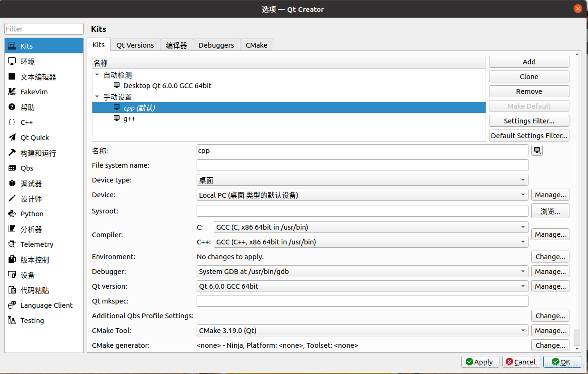588x374 pixels.
Task: Select the Kits category icon in sidebar
Action: coord(12,46)
